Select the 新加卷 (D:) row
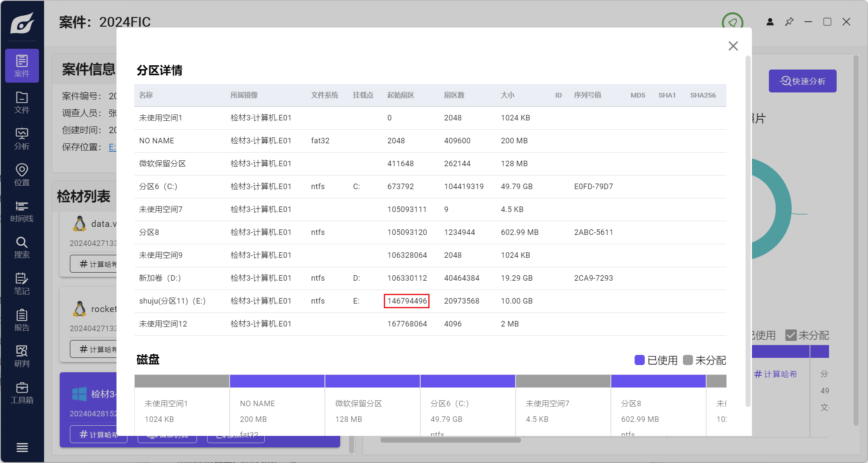868x463 pixels. [x=430, y=278]
